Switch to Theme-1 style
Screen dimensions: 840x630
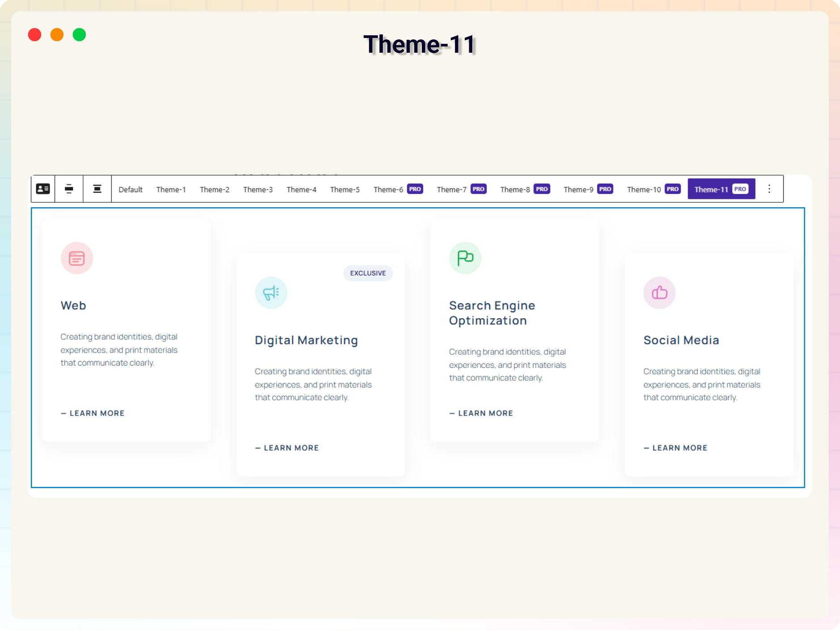[x=171, y=189]
